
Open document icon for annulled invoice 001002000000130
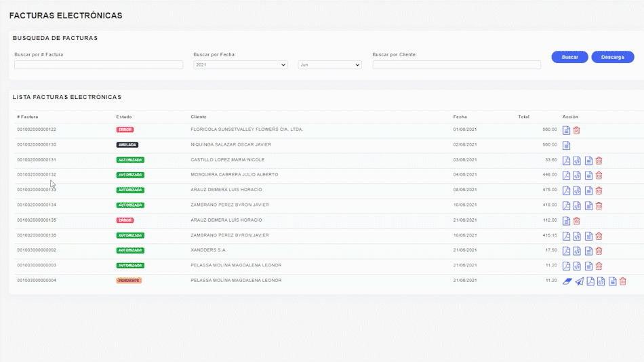click(x=567, y=145)
